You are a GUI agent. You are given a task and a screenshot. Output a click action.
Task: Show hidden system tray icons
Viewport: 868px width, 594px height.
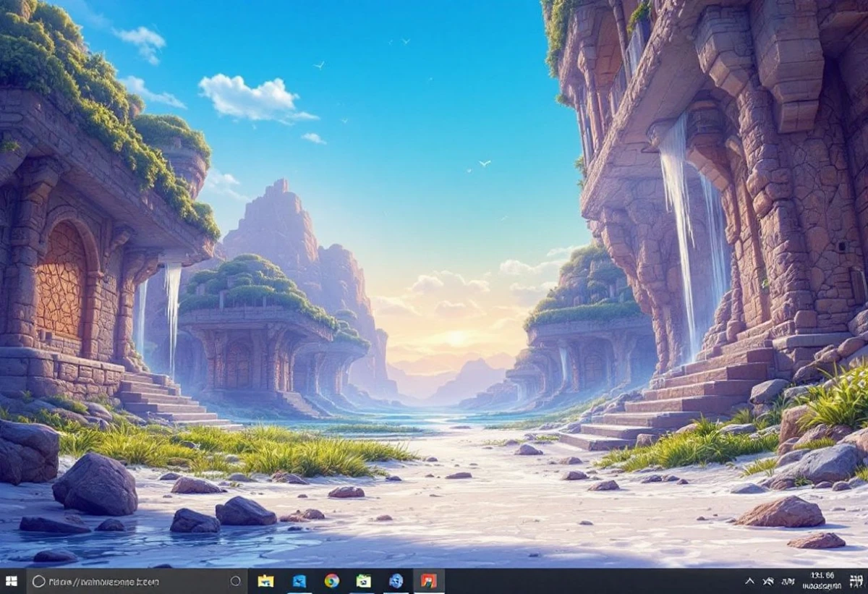749,581
